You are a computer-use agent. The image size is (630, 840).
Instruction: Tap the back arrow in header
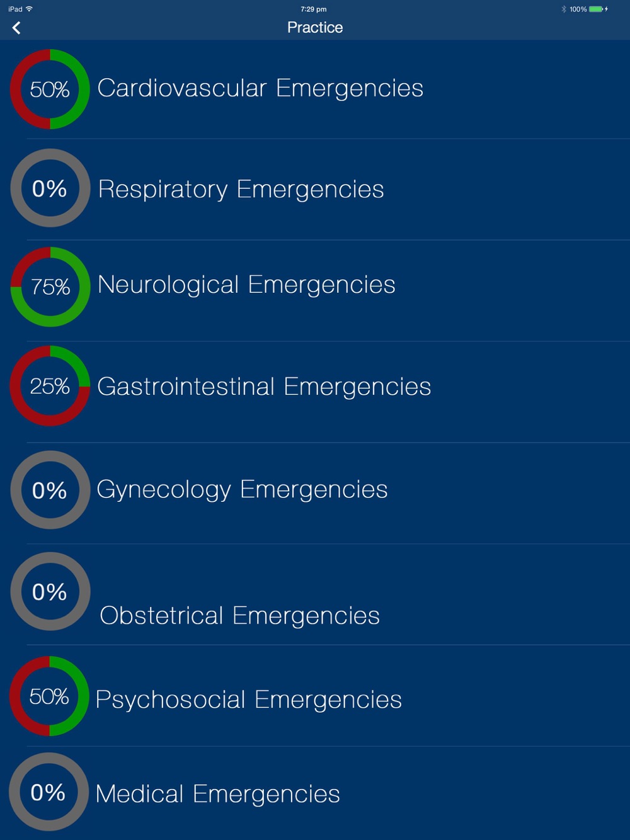tap(16, 28)
